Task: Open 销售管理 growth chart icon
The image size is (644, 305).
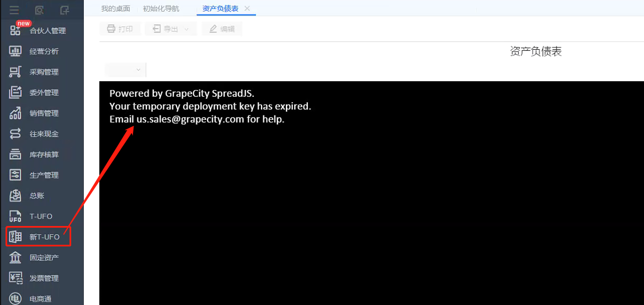Action: click(15, 113)
